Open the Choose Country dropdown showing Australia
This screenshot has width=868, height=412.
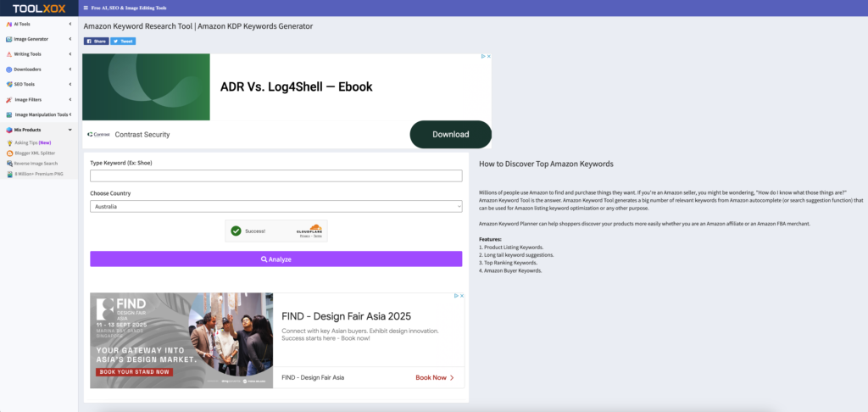click(276, 207)
